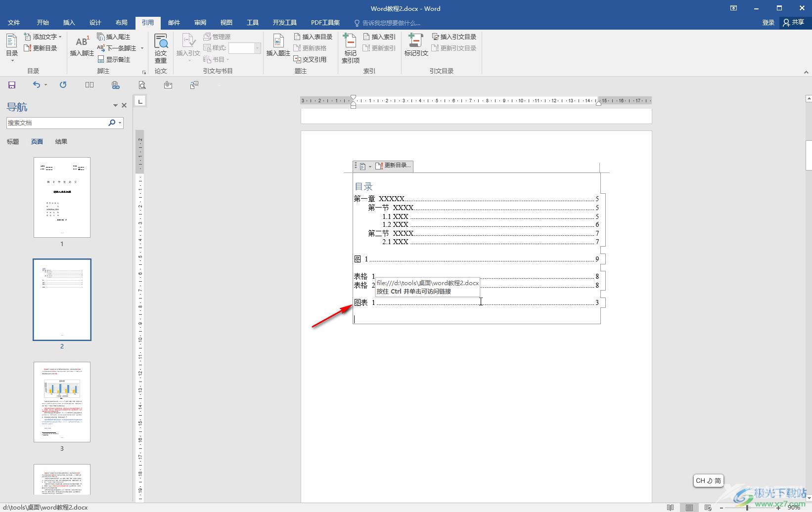The height and width of the screenshot is (512, 812).
Task: Click the zoom out minus button
Action: pos(722,508)
